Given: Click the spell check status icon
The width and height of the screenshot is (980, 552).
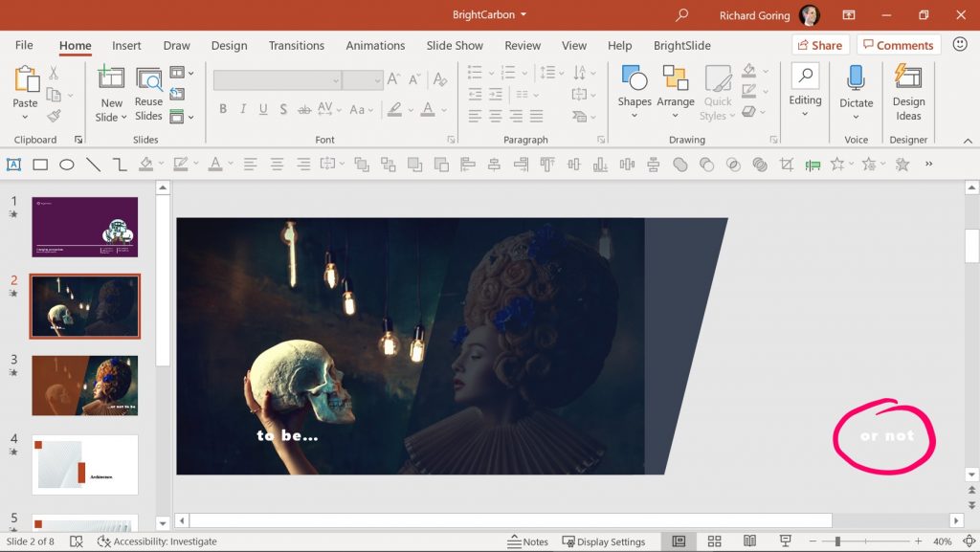Looking at the screenshot, I should coord(77,541).
